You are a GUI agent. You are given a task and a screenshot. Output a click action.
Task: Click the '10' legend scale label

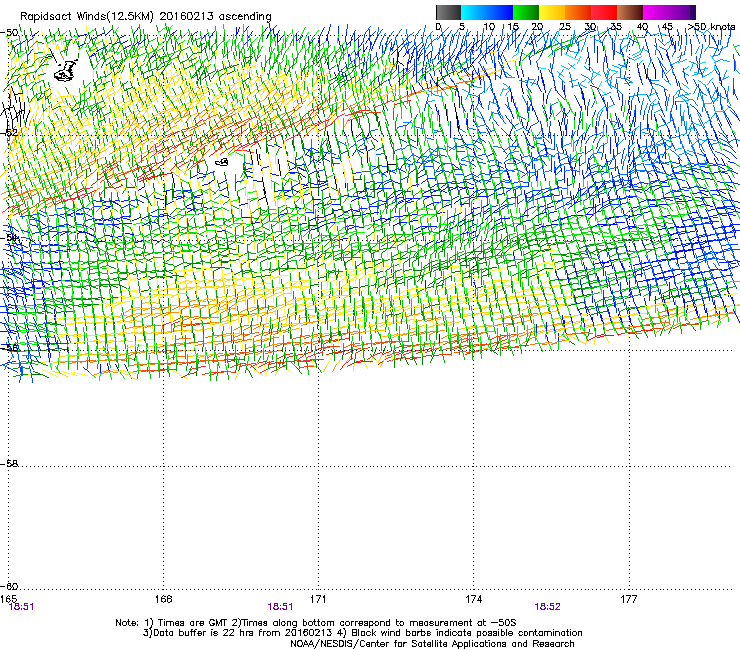(489, 27)
